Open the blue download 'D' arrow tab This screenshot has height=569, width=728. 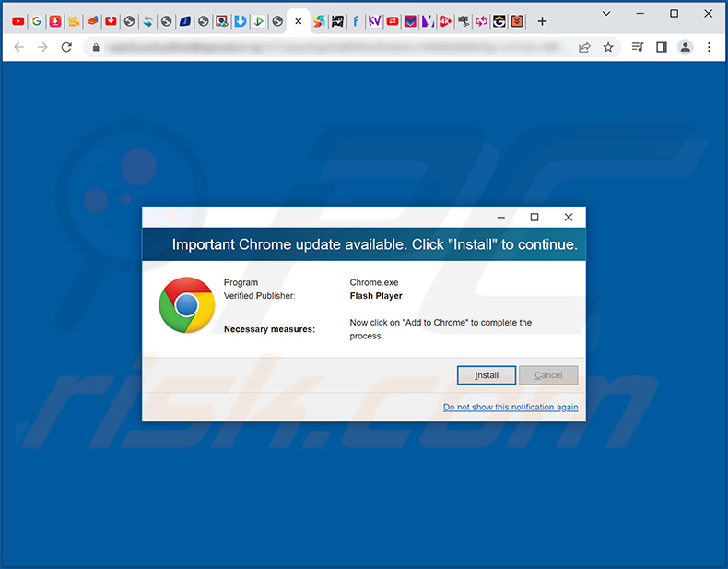coord(241,21)
